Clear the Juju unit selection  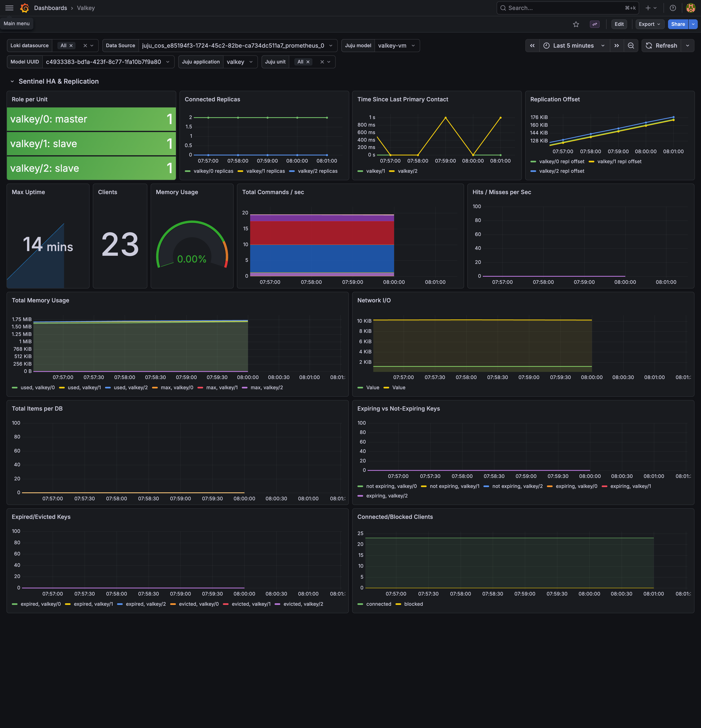click(322, 62)
